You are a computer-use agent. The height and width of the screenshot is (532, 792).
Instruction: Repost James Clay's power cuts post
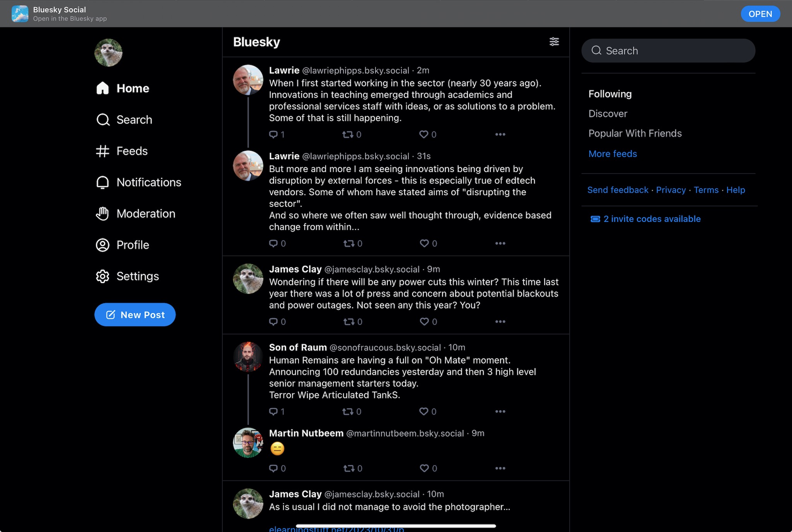pyautogui.click(x=349, y=322)
